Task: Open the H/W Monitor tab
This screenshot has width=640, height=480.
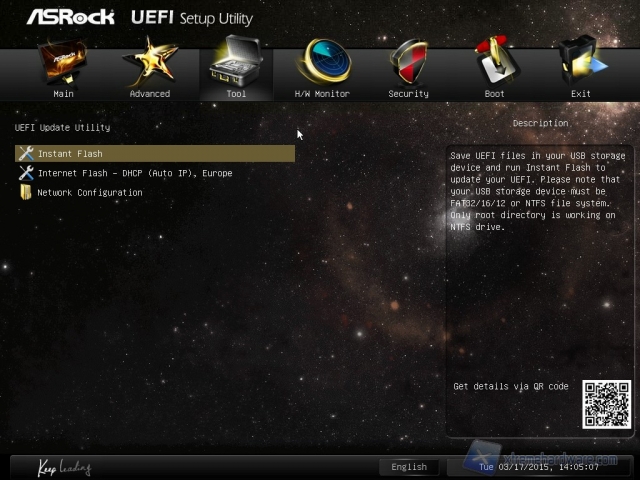Action: click(322, 72)
